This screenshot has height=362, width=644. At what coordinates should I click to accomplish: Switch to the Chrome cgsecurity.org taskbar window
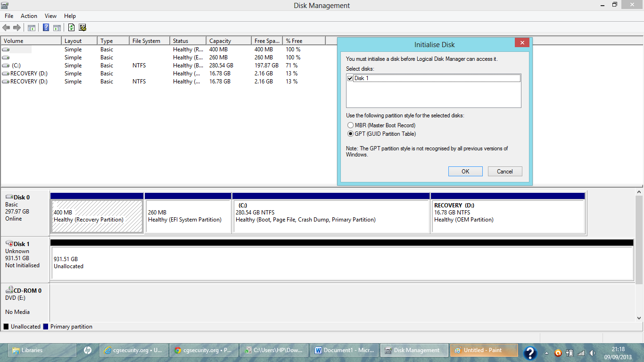[x=203, y=350]
